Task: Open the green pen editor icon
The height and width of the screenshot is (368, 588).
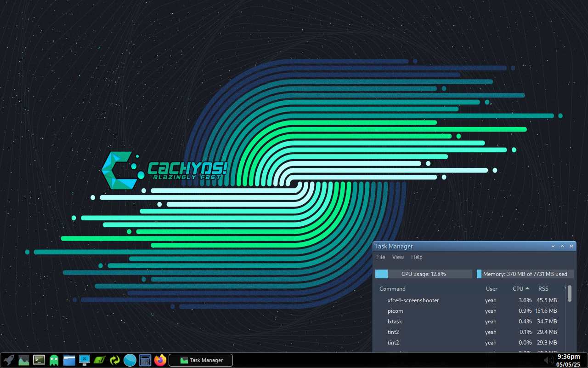Action: pos(100,360)
